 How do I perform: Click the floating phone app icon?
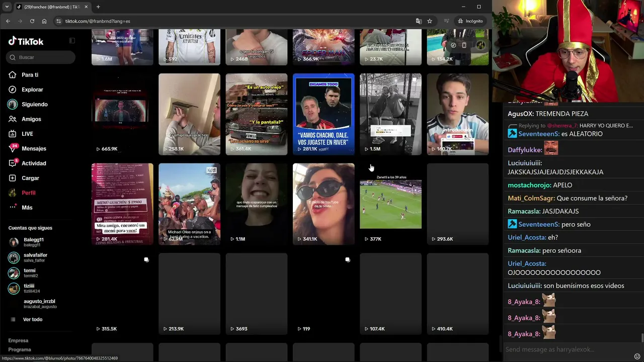click(464, 45)
